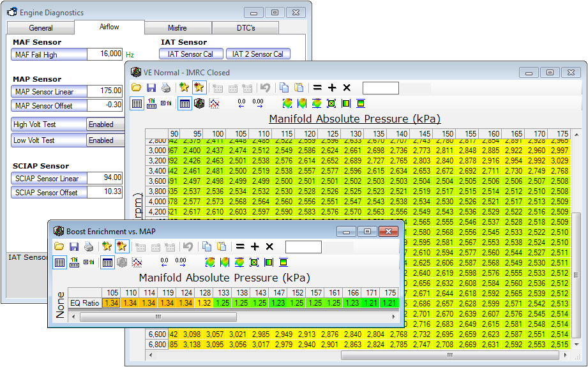Click multiply operator in VE Normal toolbar

(347, 87)
